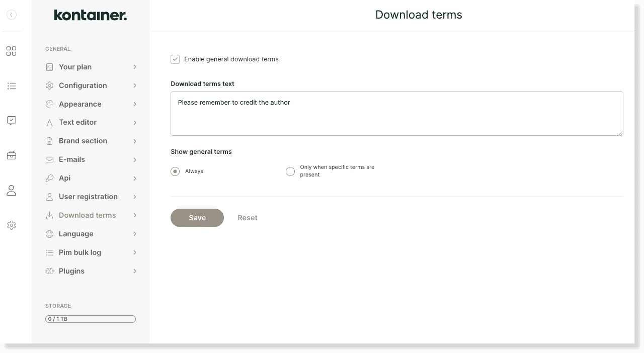Expand the E-mails section
The image size is (644, 353).
click(x=72, y=159)
